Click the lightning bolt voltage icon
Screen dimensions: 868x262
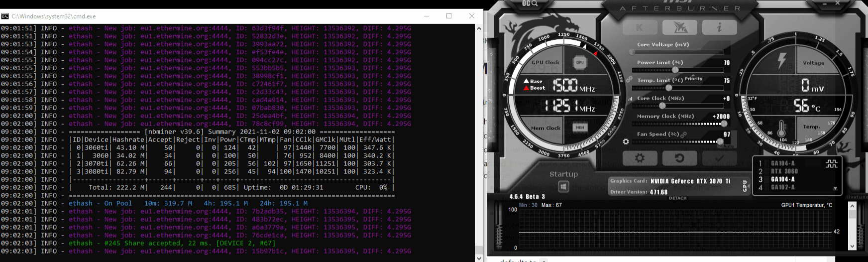pos(781,61)
